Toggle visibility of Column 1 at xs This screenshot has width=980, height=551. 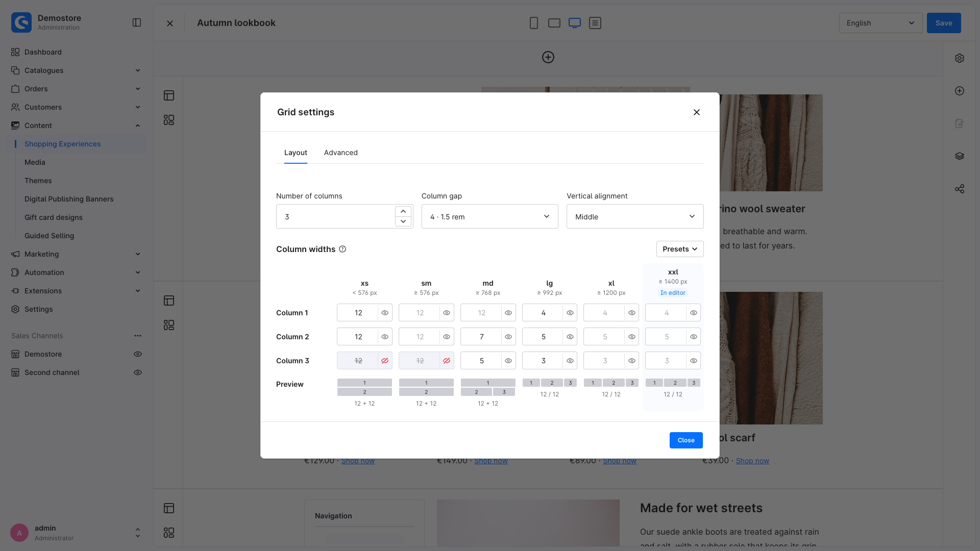[385, 313]
